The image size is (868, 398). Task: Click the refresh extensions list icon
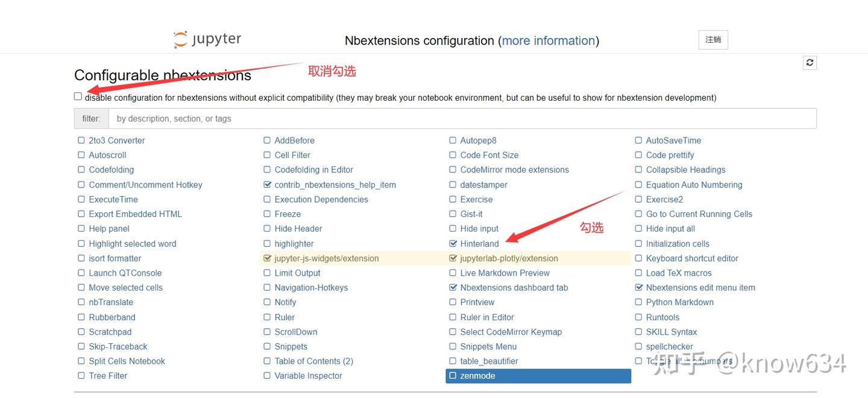pyautogui.click(x=810, y=63)
